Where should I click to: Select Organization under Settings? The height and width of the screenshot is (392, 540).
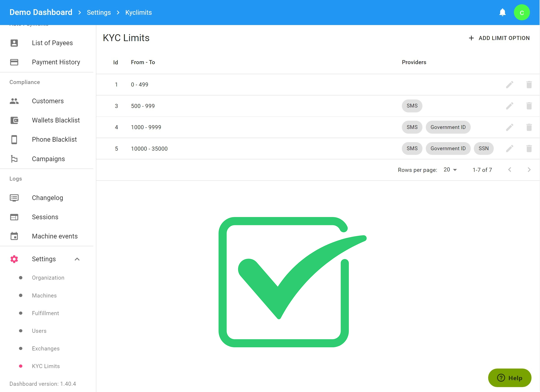[x=48, y=278]
